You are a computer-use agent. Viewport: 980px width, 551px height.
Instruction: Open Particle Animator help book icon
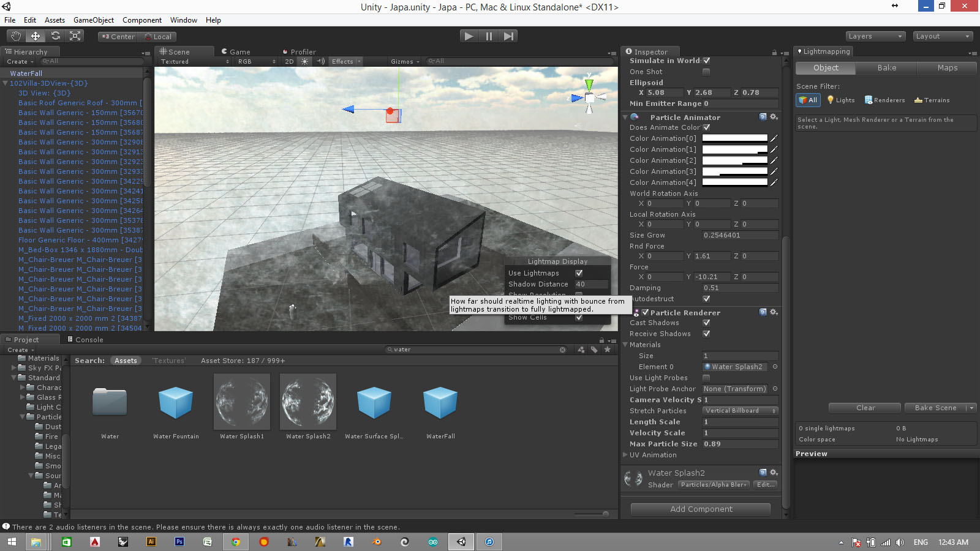763,117
